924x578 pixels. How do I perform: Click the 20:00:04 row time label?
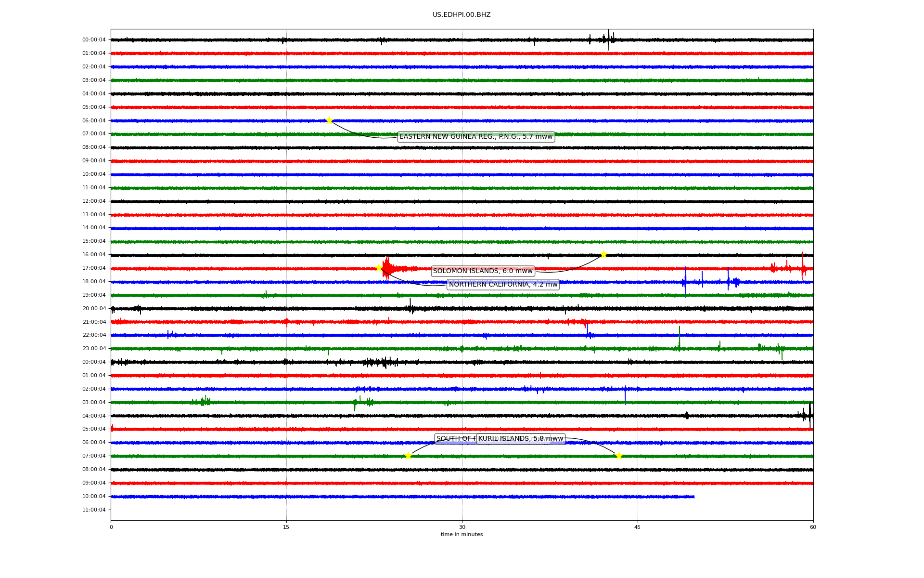click(x=94, y=308)
